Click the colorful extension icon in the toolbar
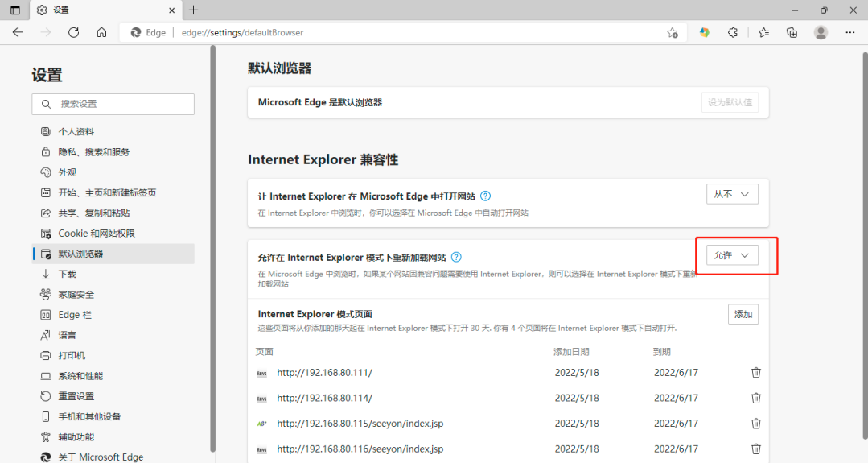Image resolution: width=868 pixels, height=463 pixels. click(704, 33)
